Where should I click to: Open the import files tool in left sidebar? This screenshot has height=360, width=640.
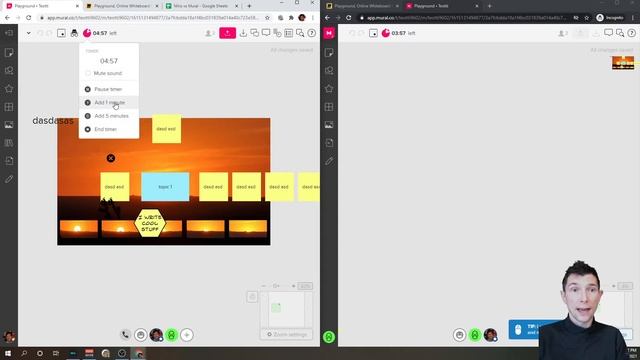click(x=9, y=161)
